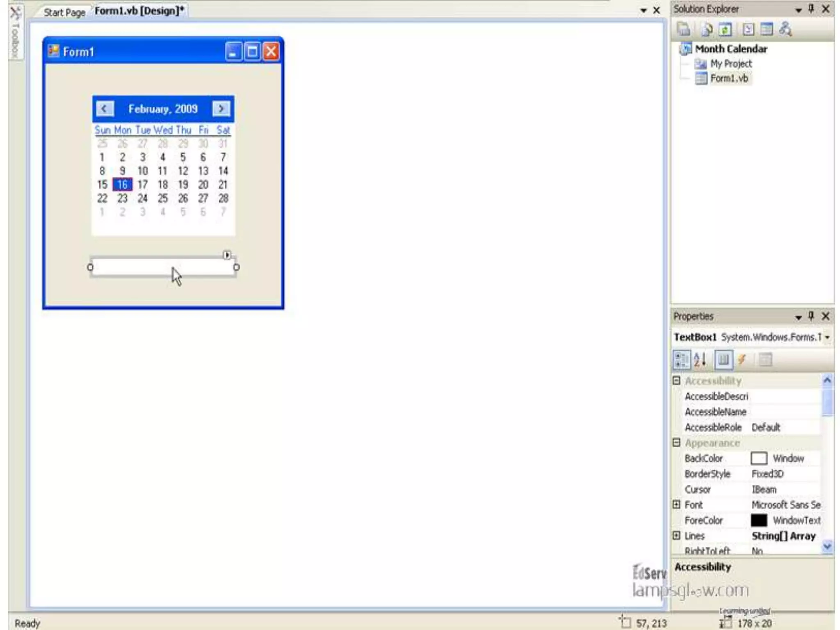Select trailing day 31 in calendar
Image resolution: width=840 pixels, height=630 pixels.
click(223, 143)
